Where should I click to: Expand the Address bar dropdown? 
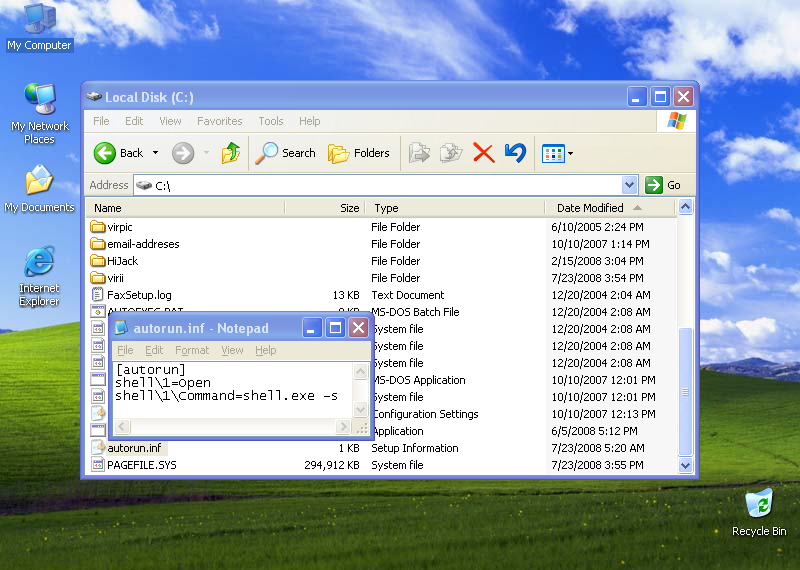(630, 185)
